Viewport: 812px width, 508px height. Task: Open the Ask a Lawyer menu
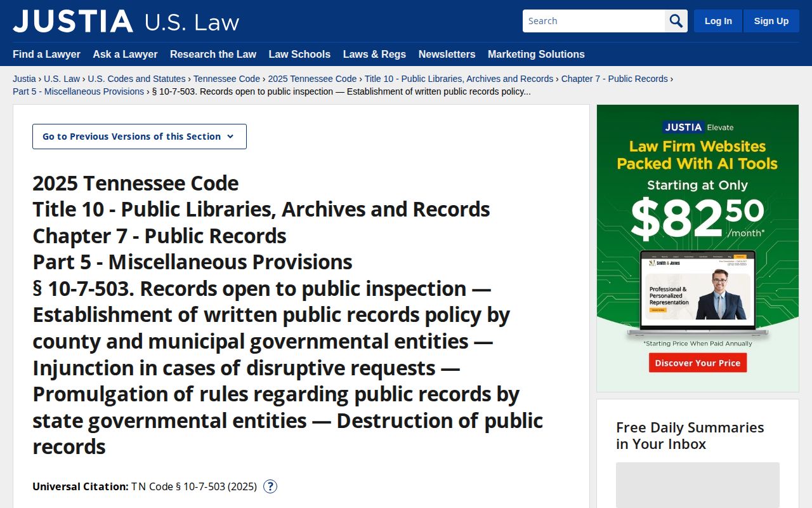[x=125, y=54]
